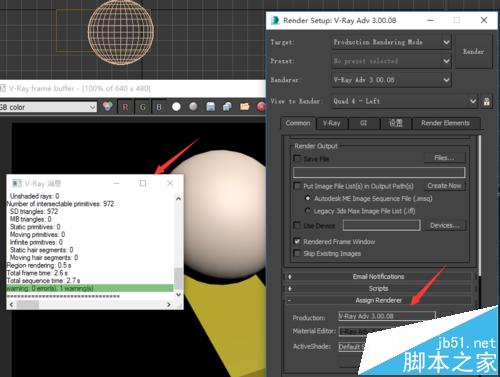Load image folder icon in frame buffer
The height and width of the screenshot is (377, 500).
(x=245, y=107)
